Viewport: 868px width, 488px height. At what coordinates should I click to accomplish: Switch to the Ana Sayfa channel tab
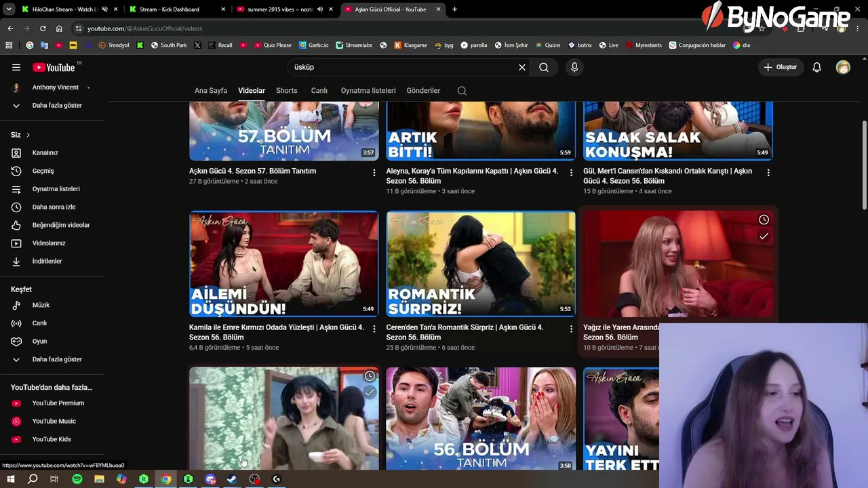211,90
